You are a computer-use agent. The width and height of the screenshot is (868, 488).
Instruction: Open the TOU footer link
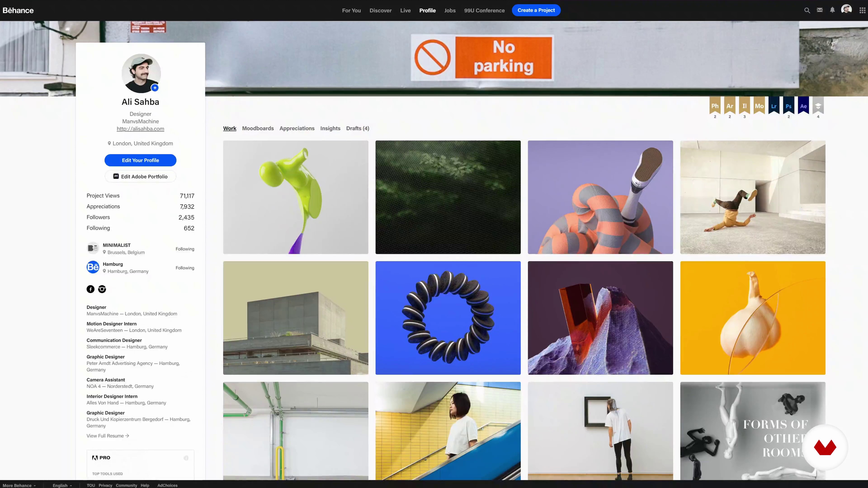point(91,485)
